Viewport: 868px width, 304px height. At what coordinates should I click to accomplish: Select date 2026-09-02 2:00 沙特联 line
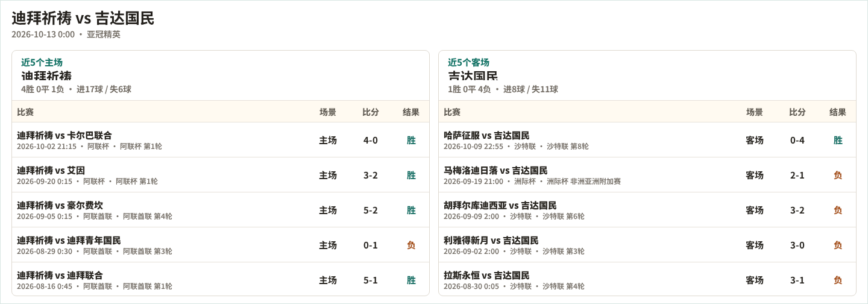pos(514,252)
